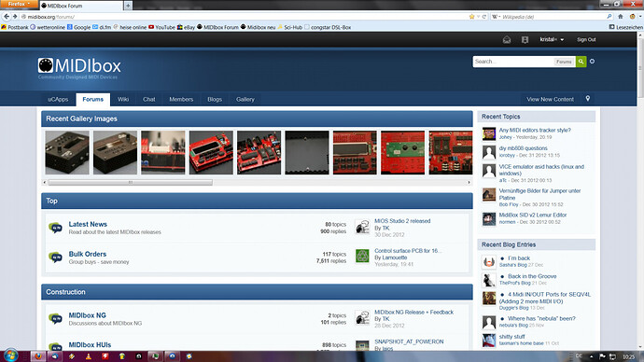Open the notifications icon in header
644x362 pixels.
(x=525, y=40)
